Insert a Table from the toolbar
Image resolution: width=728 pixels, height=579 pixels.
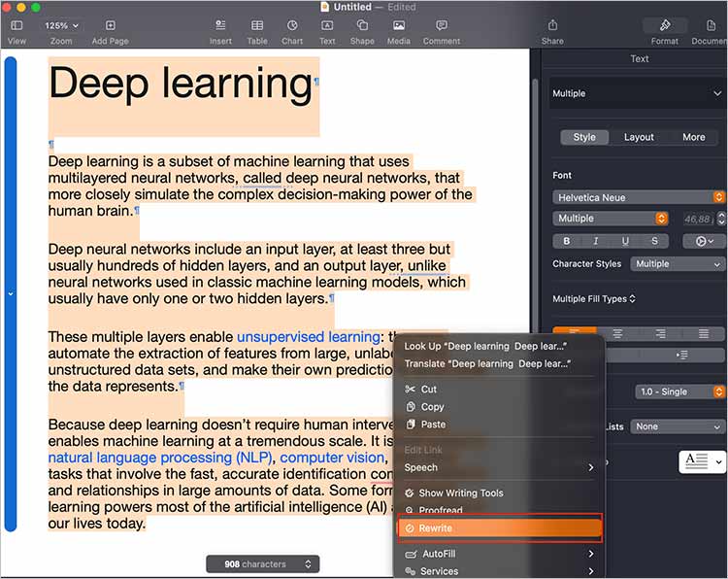257,25
